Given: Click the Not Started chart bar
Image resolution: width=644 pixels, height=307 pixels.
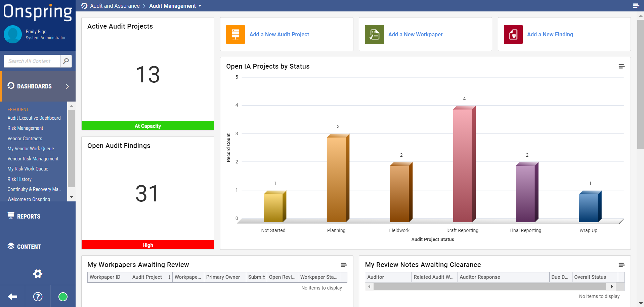Looking at the screenshot, I should tap(275, 206).
